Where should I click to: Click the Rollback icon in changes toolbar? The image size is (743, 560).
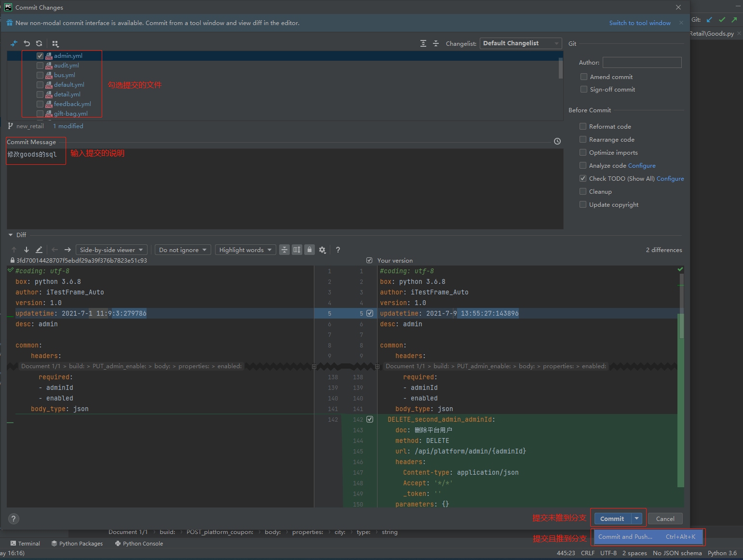[x=27, y=43]
